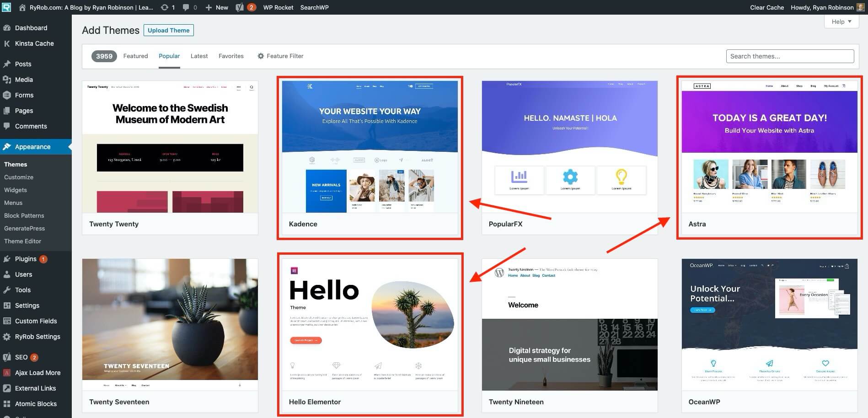This screenshot has height=418, width=868.
Task: Click the Tools wrench icon
Action: 7,290
